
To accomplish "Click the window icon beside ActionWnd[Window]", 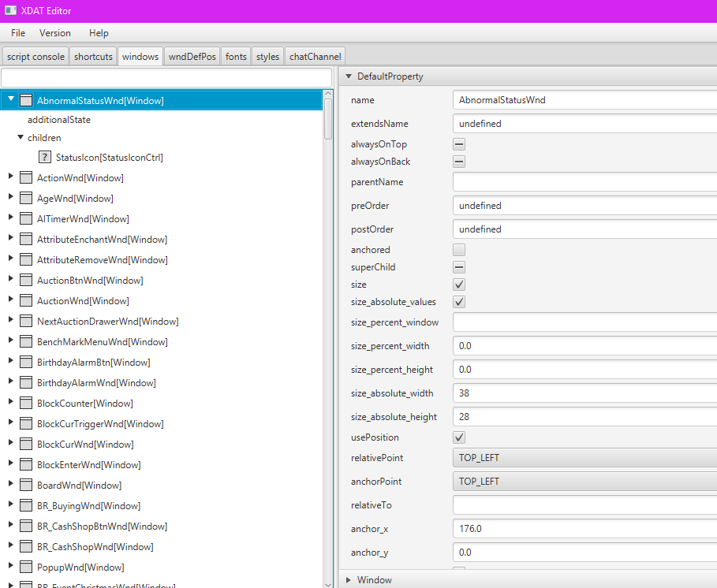I will pos(26,177).
